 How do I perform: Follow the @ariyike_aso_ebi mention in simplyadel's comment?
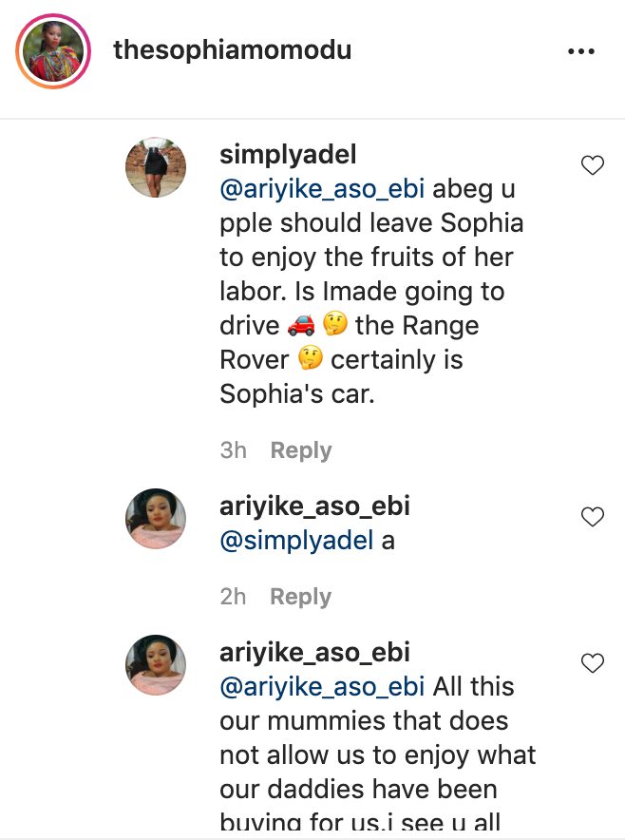point(322,189)
